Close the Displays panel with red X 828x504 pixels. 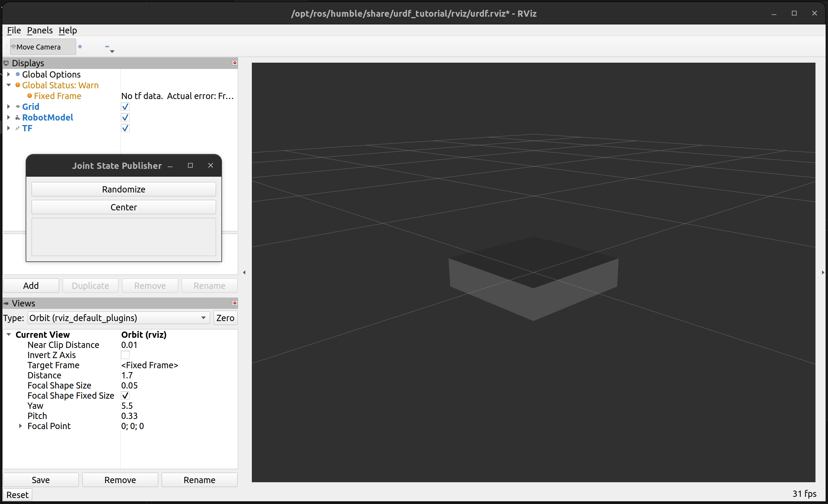[235, 63]
